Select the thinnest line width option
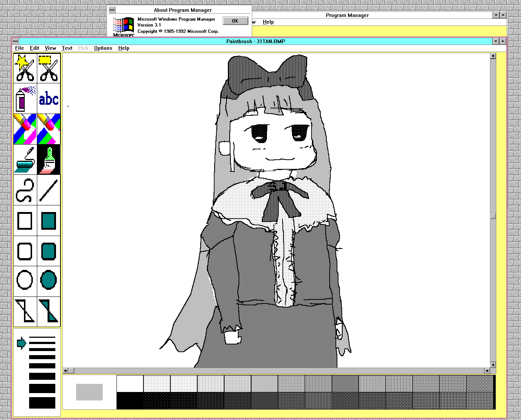521x420 pixels. [42, 337]
